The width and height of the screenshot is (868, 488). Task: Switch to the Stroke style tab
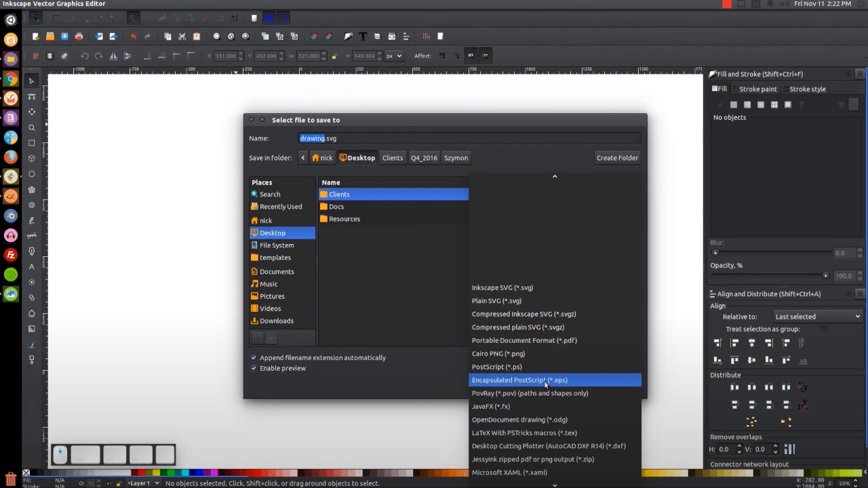[807, 89]
